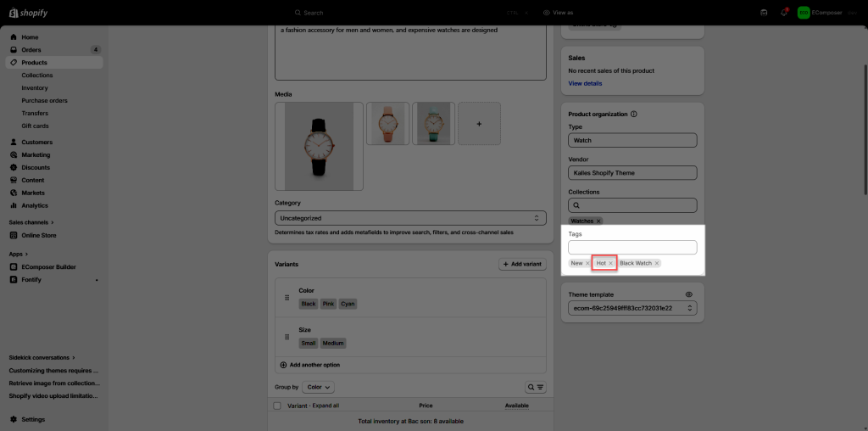
Task: Toggle the Variant select-all checkbox
Action: click(x=277, y=406)
